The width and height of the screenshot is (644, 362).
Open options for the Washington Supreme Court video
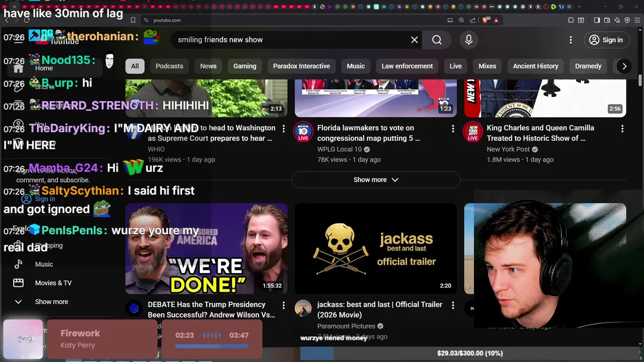click(283, 129)
